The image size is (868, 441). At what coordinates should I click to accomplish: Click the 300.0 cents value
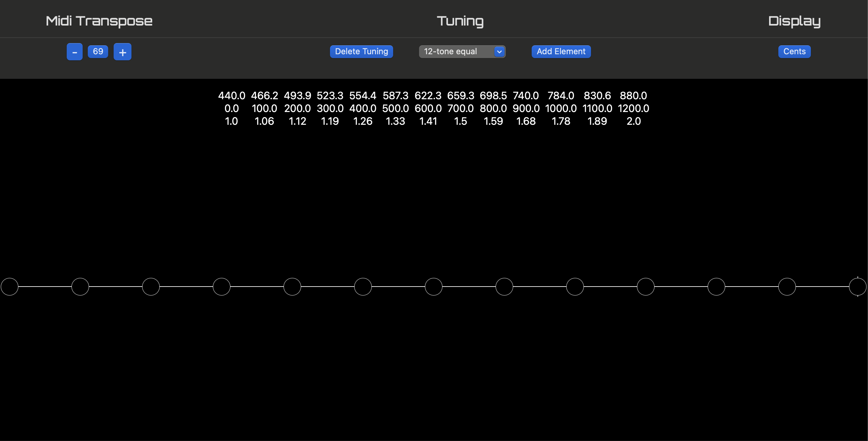[330, 108]
